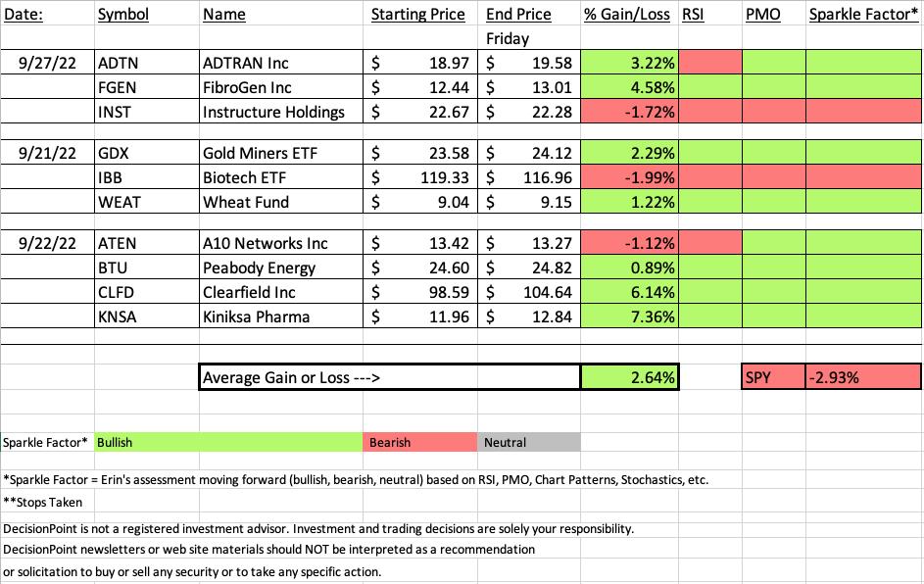The image size is (924, 584).
Task: Click INST's -1.72% loss cell
Action: coord(629,112)
